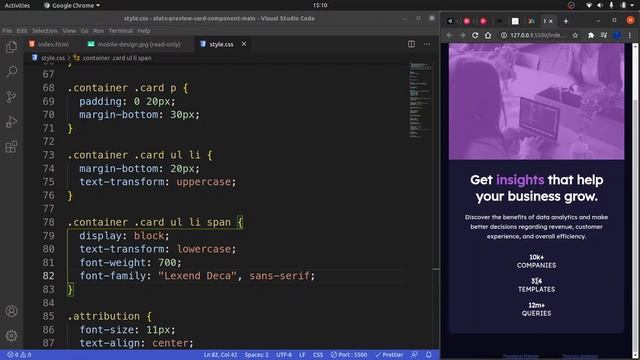640x360 pixels.
Task: Go back in Chrome
Action: pos(449,36)
